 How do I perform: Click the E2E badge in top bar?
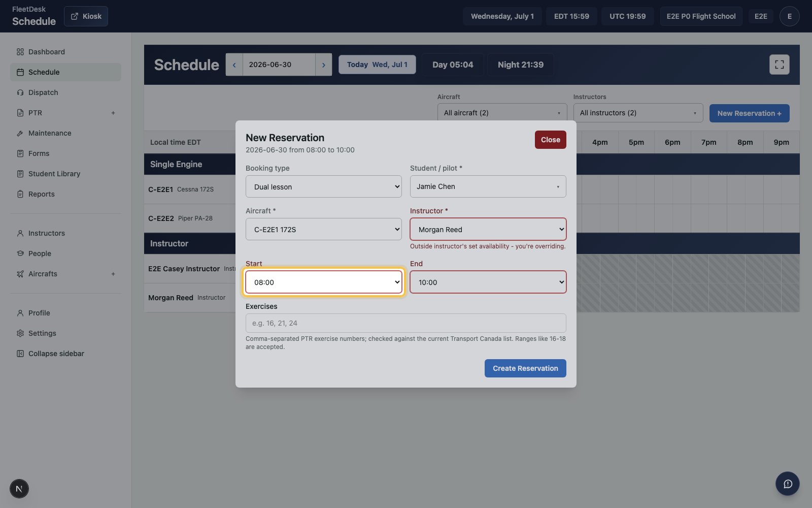761,16
